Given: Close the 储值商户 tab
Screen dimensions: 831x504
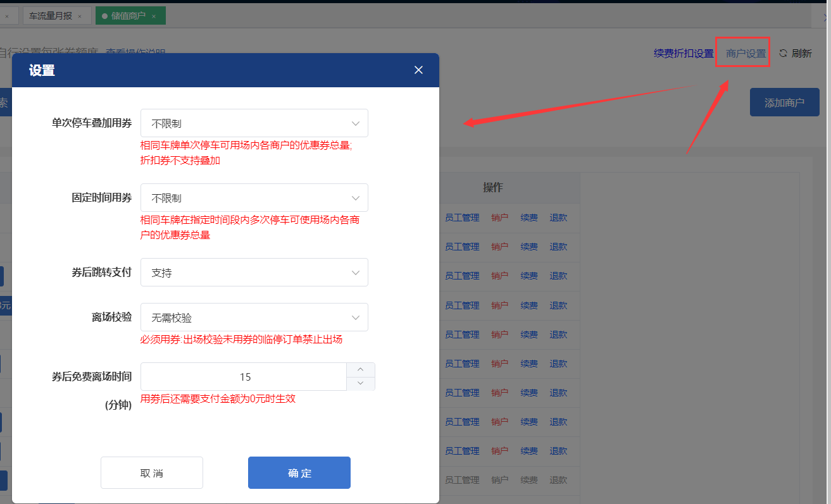Looking at the screenshot, I should point(154,16).
